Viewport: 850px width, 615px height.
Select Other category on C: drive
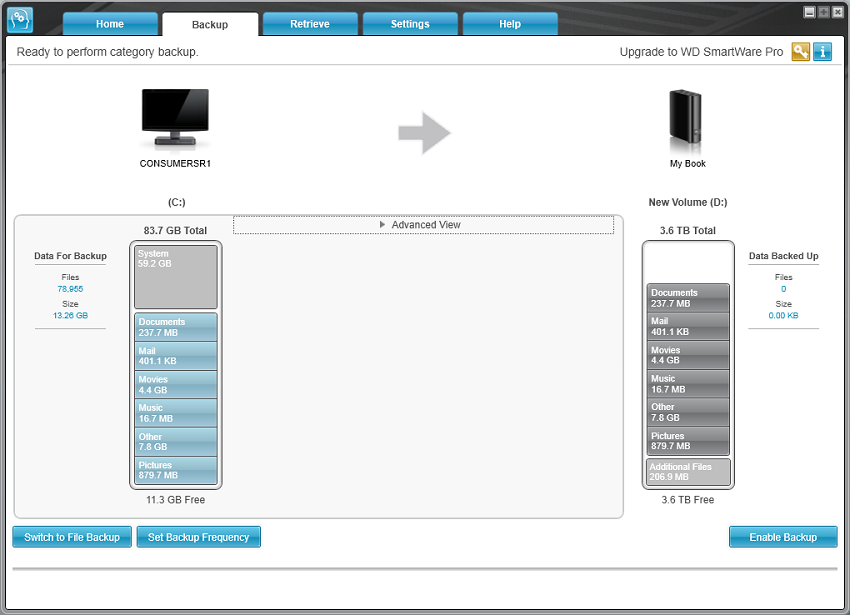pyautogui.click(x=176, y=441)
